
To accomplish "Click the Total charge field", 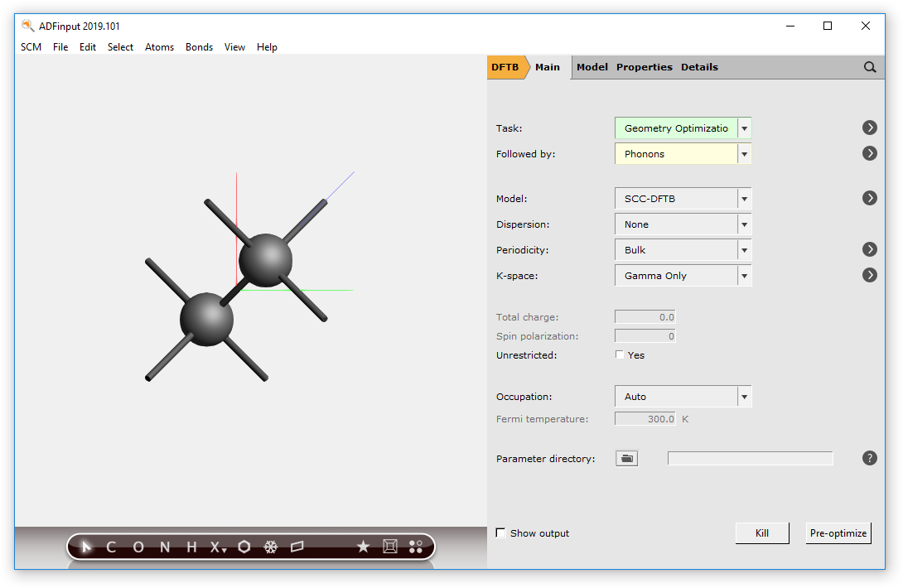I will point(645,316).
